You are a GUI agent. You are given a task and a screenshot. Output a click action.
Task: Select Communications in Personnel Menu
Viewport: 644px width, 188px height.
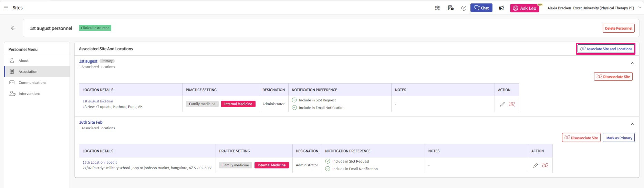click(x=32, y=82)
